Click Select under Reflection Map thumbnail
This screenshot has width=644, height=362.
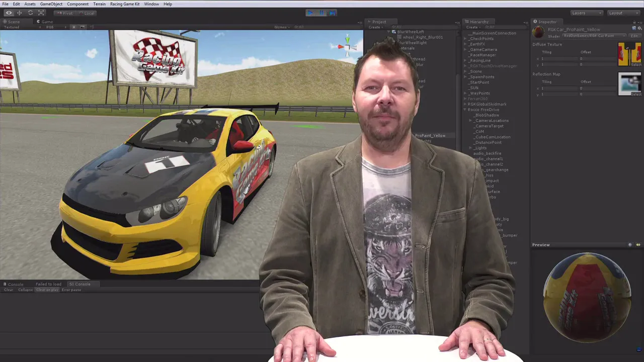pos(636,95)
